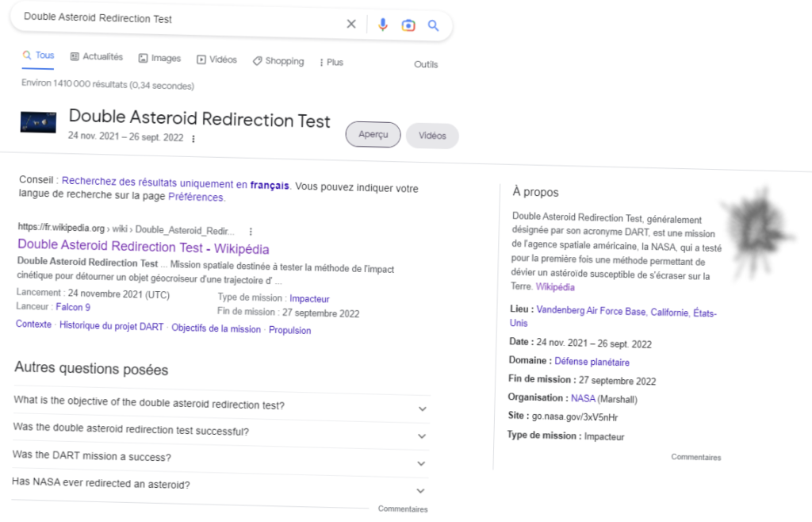Open the Contexte sitelink
Screen dimensions: 812x522
coord(33,324)
